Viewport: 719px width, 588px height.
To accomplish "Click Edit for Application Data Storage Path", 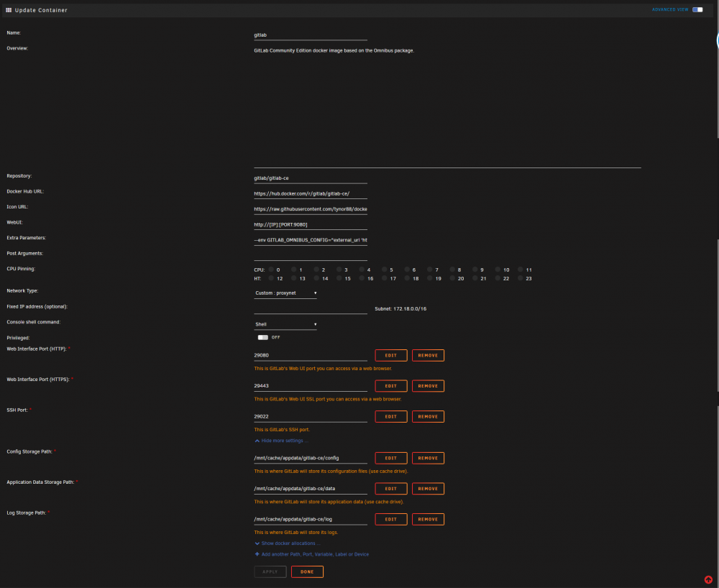I will [x=390, y=489].
